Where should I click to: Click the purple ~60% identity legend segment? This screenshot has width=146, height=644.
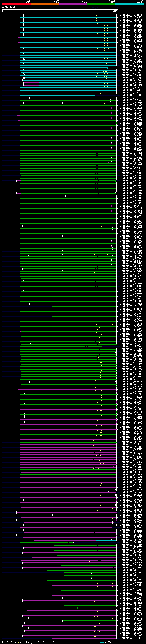click(73, 4)
